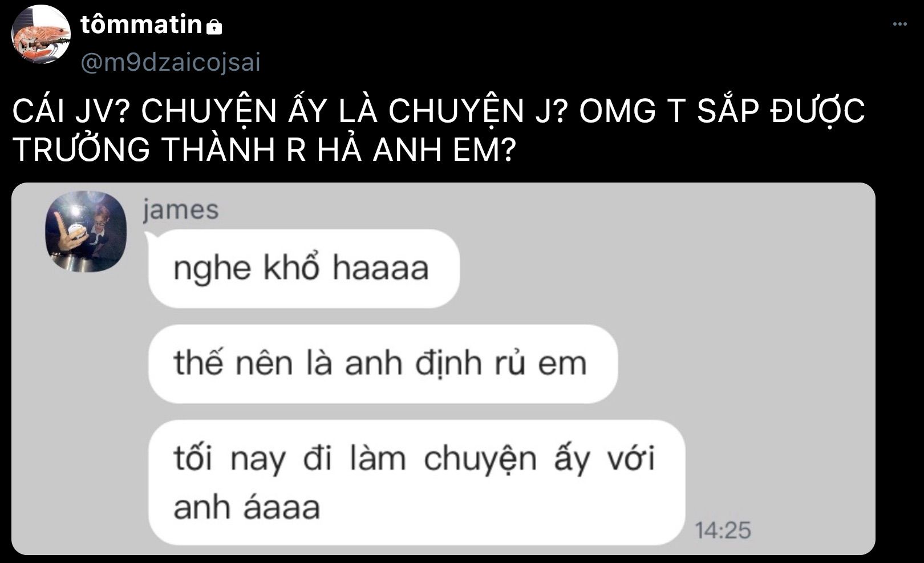
Task: Open the tômmatin display name
Action: [141, 25]
